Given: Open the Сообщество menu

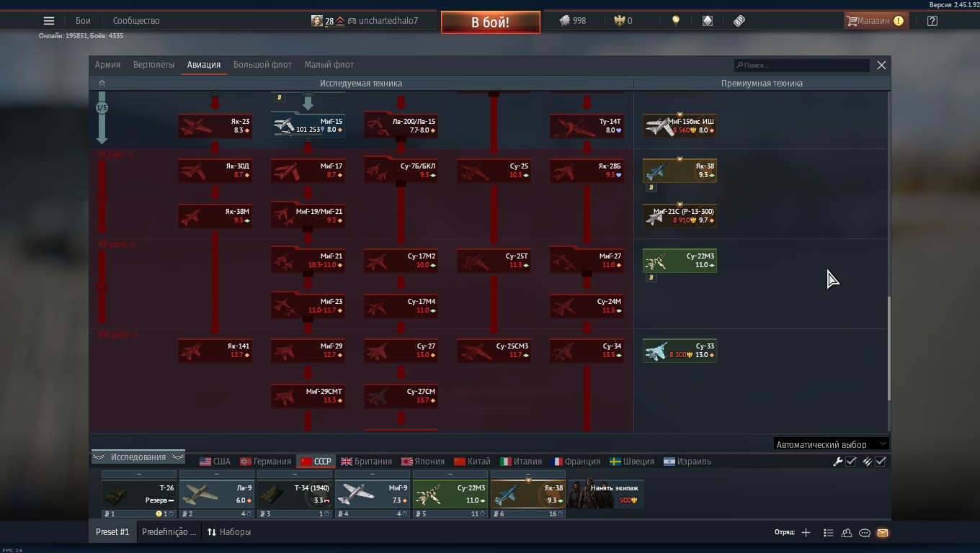Looking at the screenshot, I should [x=136, y=21].
